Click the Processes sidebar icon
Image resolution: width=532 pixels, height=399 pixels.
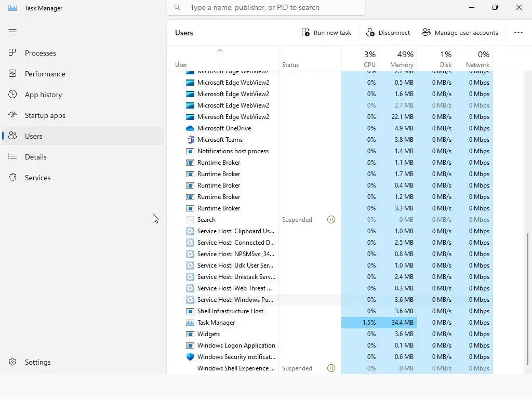[x=12, y=52]
